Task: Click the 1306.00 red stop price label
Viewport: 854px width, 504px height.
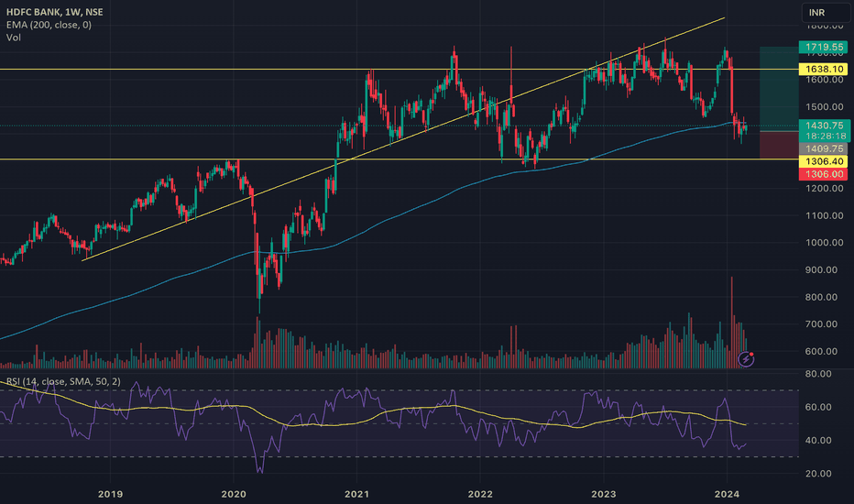Action: tap(824, 174)
